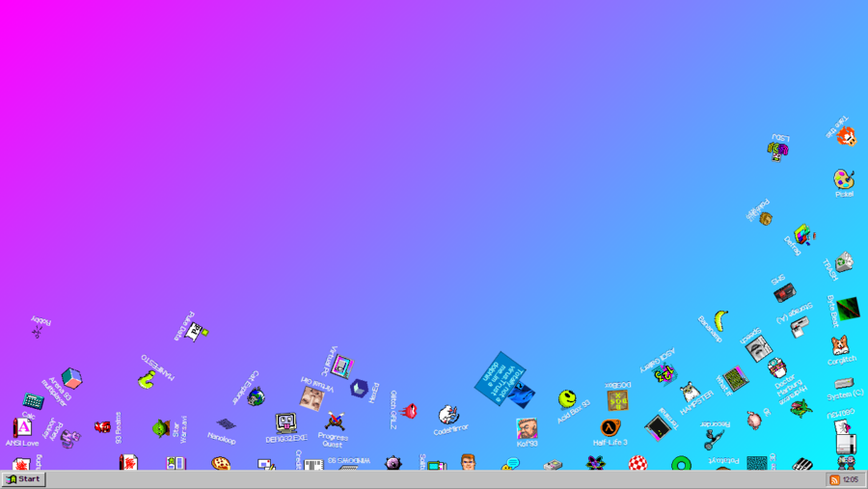This screenshot has width=868, height=489.
Task: Open the red-white checkered ball icon
Action: point(637,463)
